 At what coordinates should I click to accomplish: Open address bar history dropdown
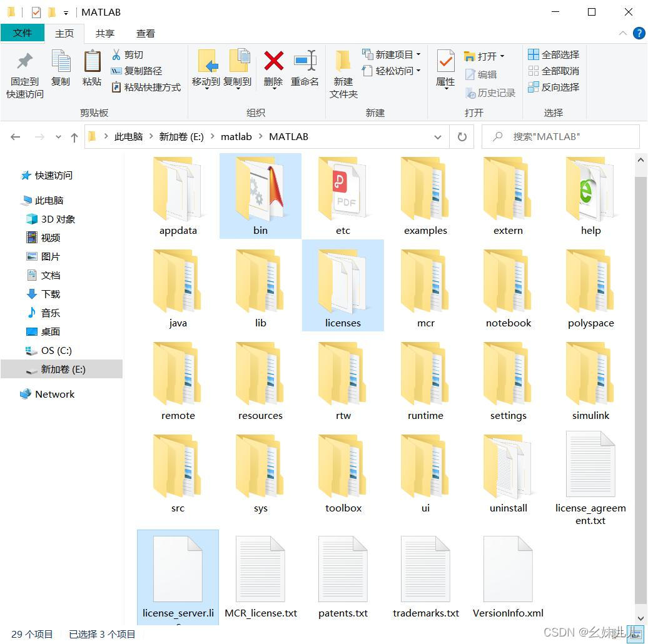[x=438, y=137]
